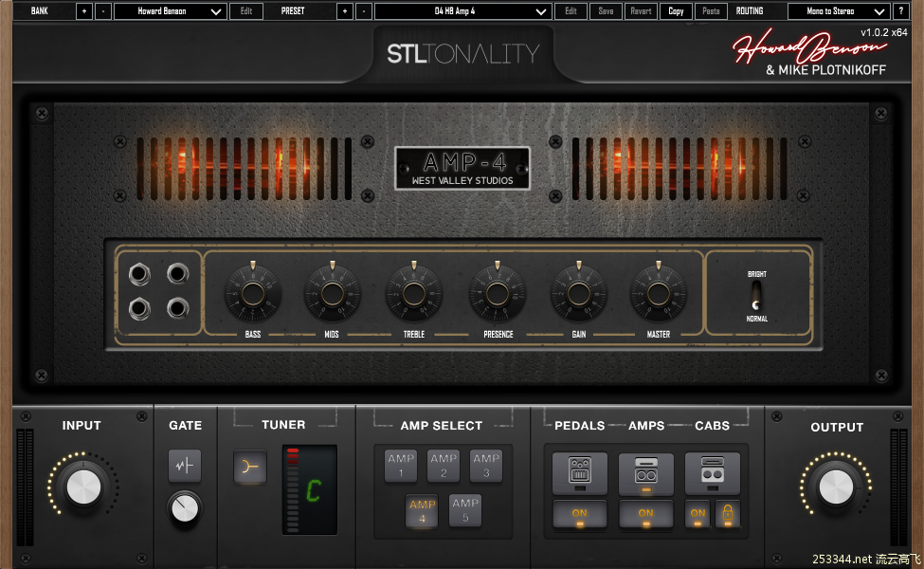Click the Gate threshold knob
924x569 pixels.
point(185,508)
